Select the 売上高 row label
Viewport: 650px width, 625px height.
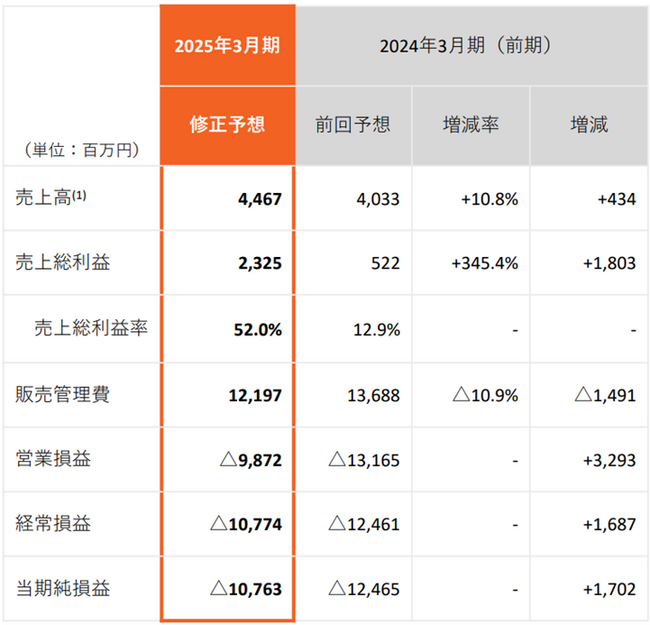(x=51, y=197)
